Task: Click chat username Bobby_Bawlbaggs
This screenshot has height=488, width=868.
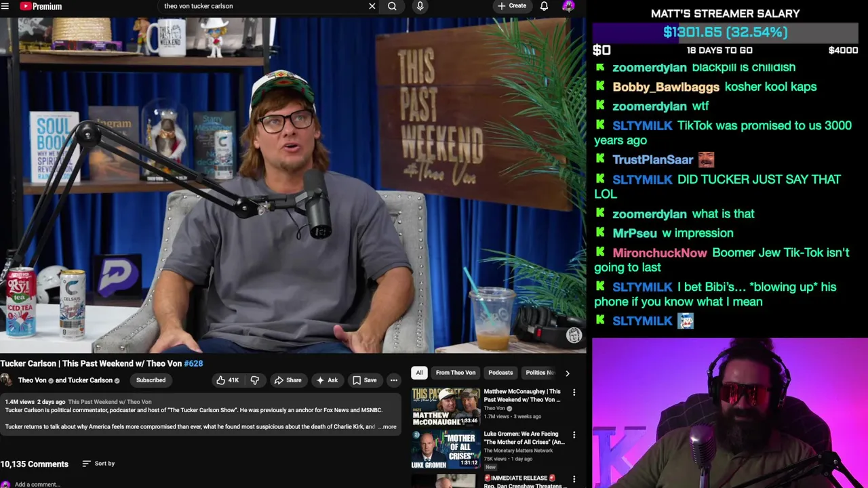Action: click(666, 87)
